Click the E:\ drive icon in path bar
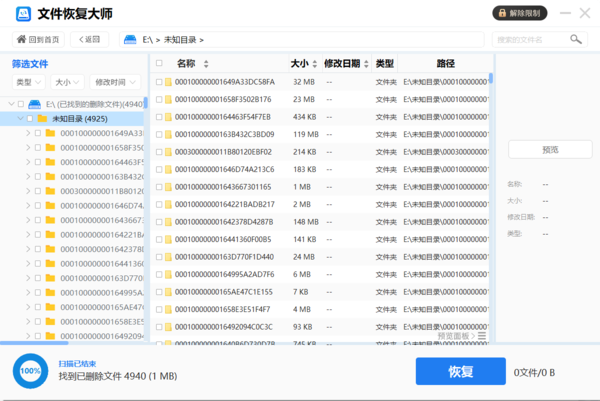Viewport: 600px width, 401px height. (130, 39)
